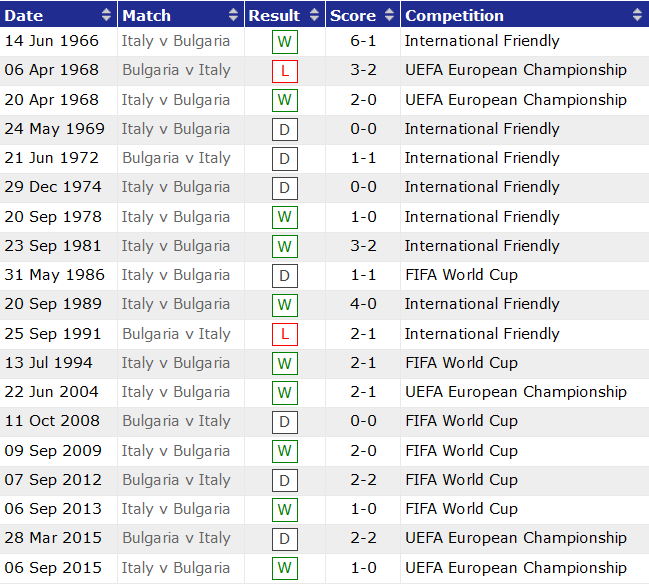
Task: Click the Date column header
Action: point(25,15)
